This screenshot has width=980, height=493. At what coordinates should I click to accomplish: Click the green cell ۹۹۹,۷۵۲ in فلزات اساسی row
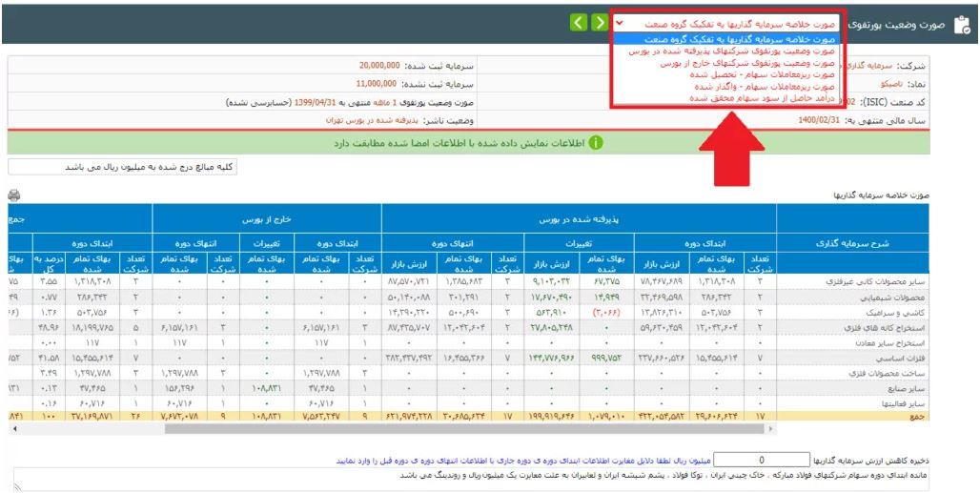tap(605, 356)
